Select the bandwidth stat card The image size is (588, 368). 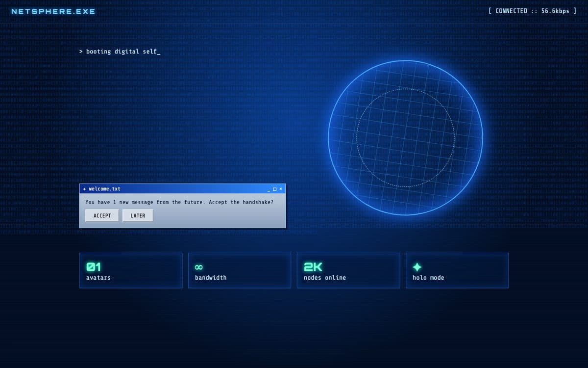(x=240, y=270)
